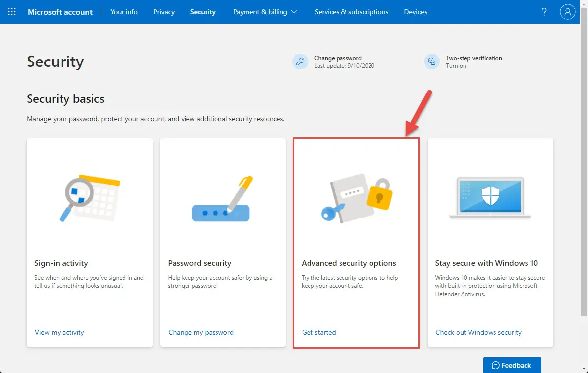Click Get started under Advanced security

[x=319, y=332]
